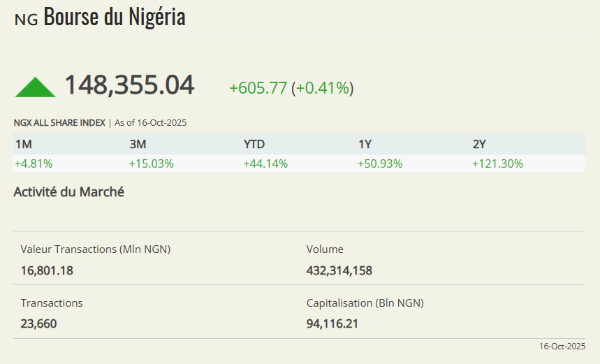Click the +121.30% two-year return
600x364 pixels.
(x=497, y=163)
